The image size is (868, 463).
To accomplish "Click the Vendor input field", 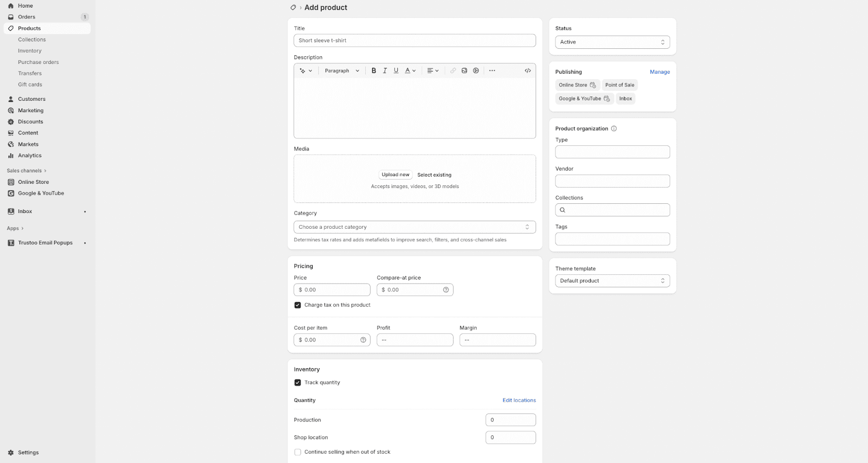I will point(612,181).
